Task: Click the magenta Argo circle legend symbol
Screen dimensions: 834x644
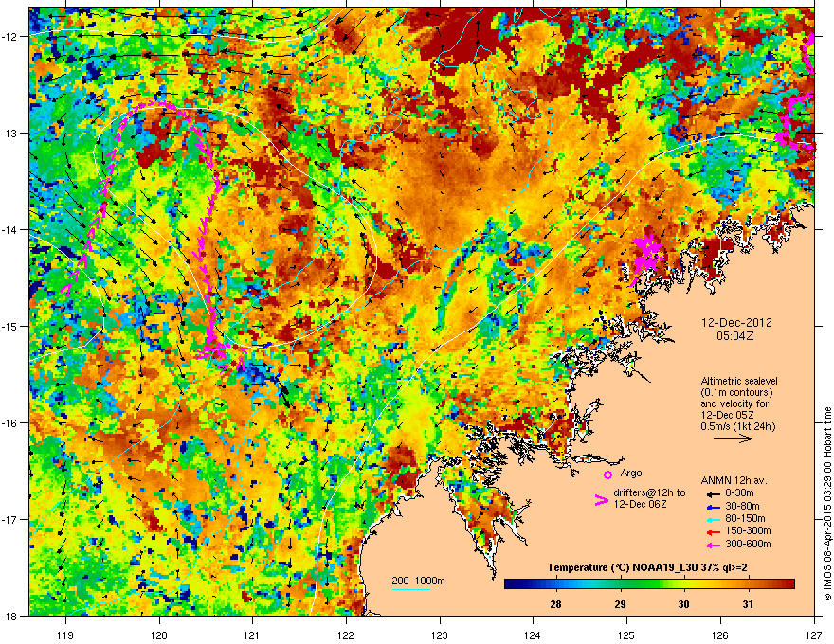Action: 607,475
